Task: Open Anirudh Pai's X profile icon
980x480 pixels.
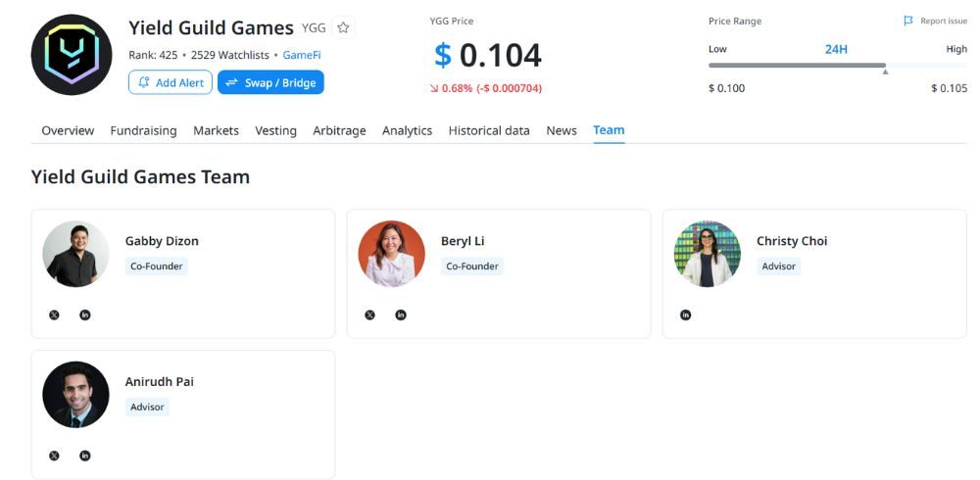Action: (54, 456)
